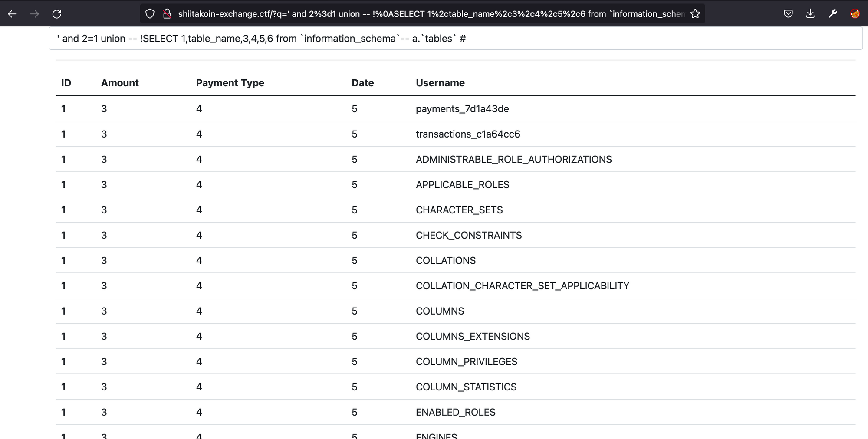Open the downloads arrow icon
Image resolution: width=868 pixels, height=439 pixels.
click(810, 14)
